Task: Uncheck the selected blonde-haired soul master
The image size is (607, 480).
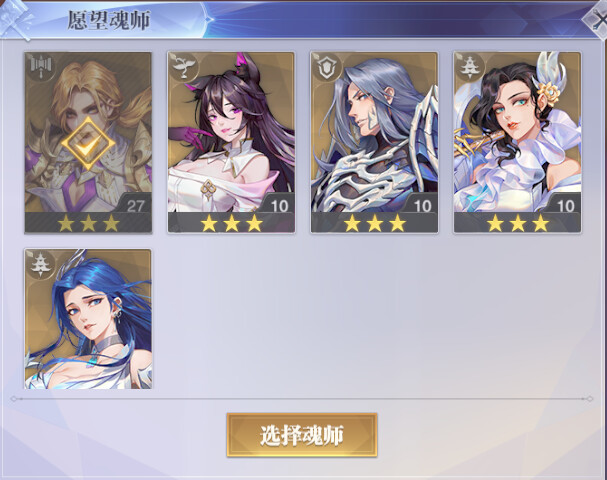Action: pyautogui.click(x=88, y=143)
